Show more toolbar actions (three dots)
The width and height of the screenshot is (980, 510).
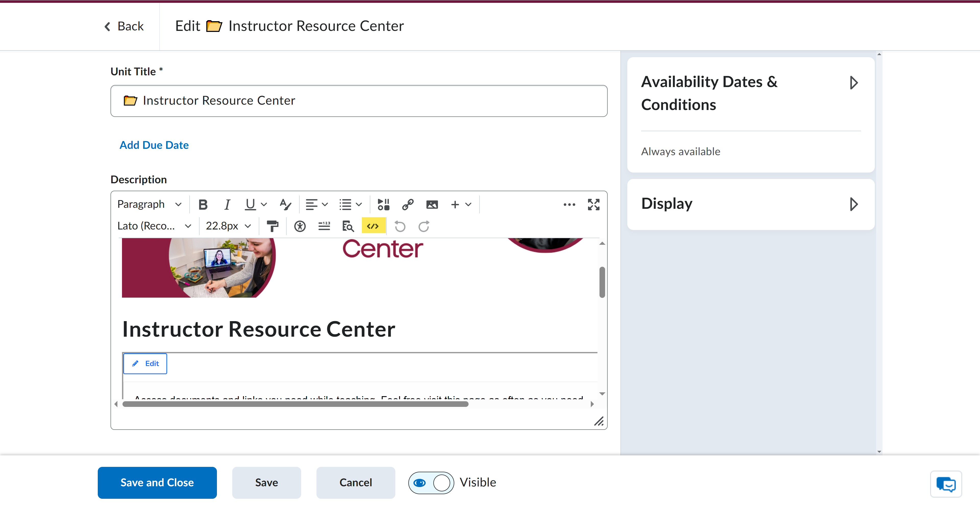(569, 204)
